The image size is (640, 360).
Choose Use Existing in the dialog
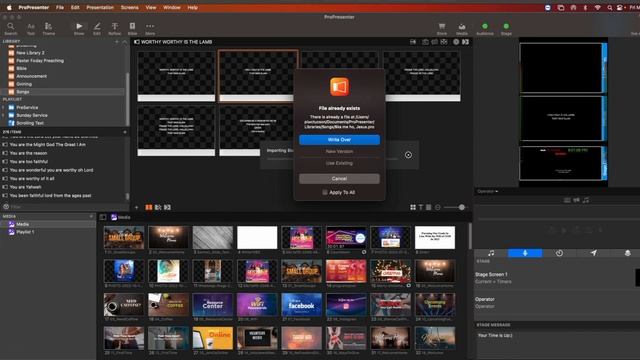pos(339,163)
